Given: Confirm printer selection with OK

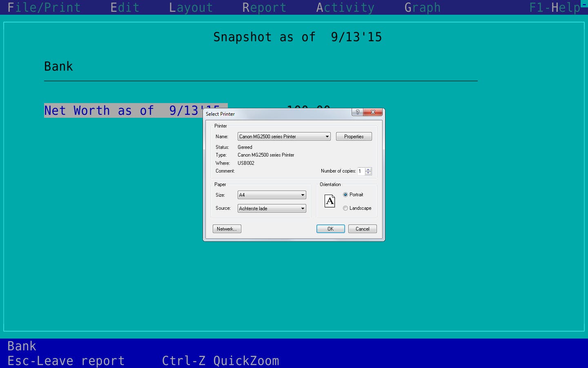Looking at the screenshot, I should pos(331,229).
